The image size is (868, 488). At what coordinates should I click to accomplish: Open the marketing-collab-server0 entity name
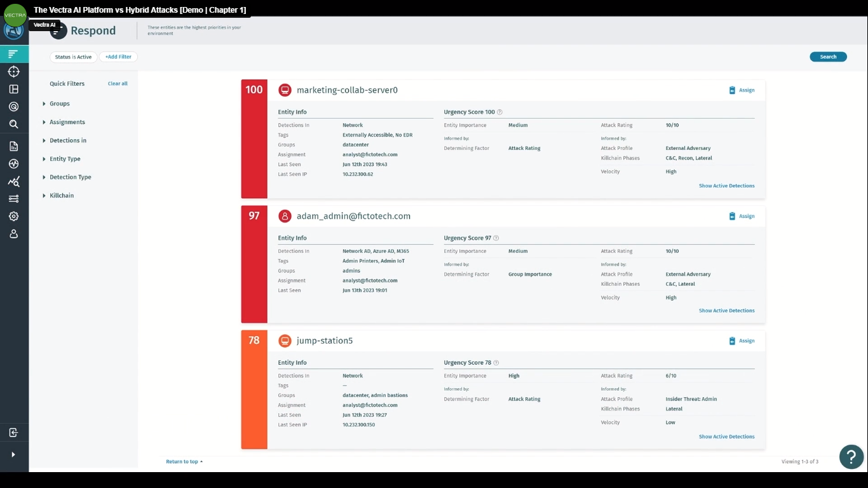pos(347,90)
